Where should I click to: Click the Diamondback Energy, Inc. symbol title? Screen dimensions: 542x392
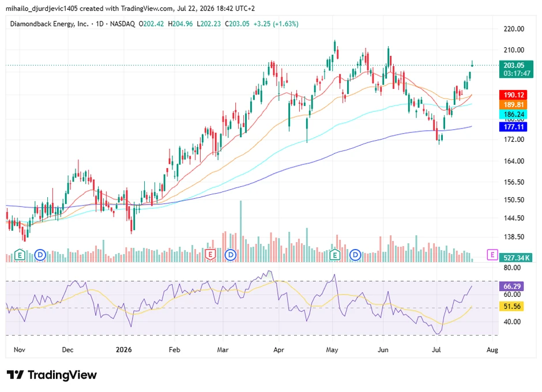50,24
